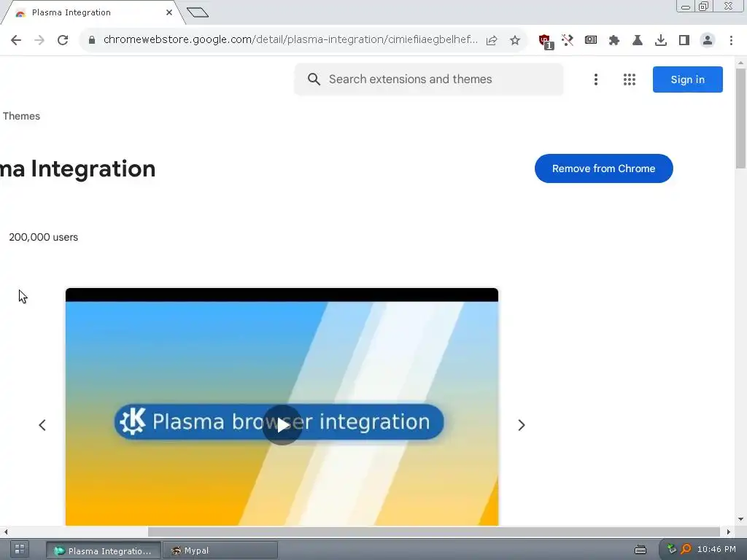Show Chrome downloads
The height and width of the screenshot is (560, 747).
tap(660, 40)
